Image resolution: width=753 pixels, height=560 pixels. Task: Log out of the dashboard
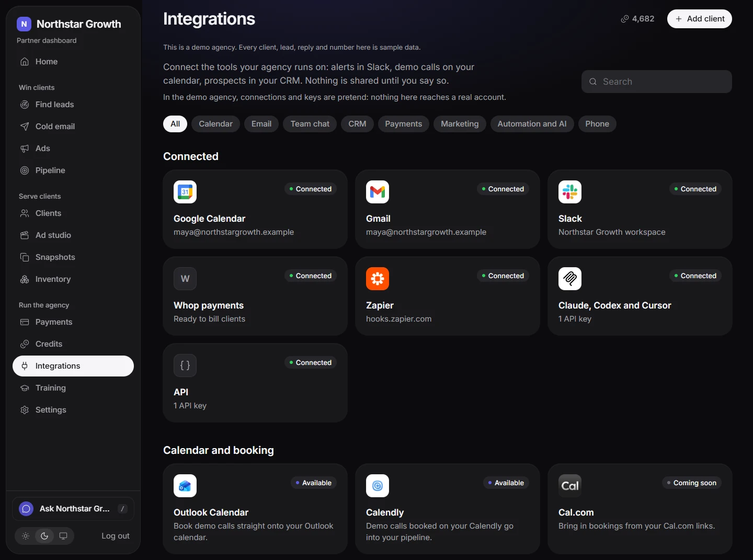point(116,536)
